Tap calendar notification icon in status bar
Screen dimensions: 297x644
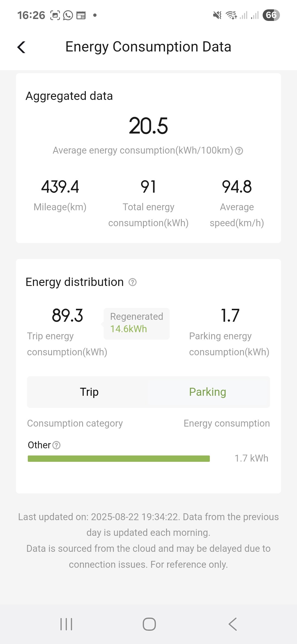pos(81,15)
